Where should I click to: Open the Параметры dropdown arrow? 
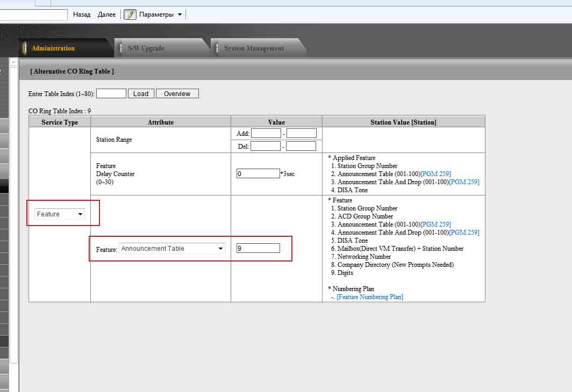(180, 14)
